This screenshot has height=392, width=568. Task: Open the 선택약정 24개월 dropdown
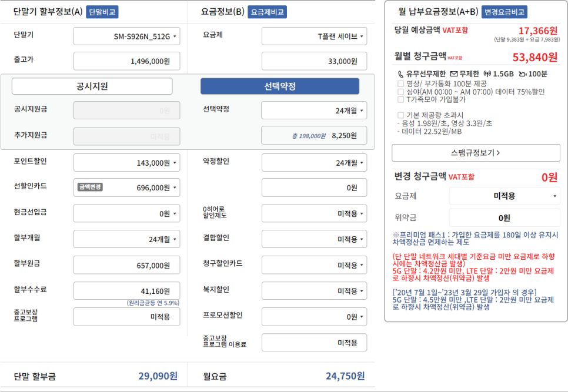coord(314,110)
